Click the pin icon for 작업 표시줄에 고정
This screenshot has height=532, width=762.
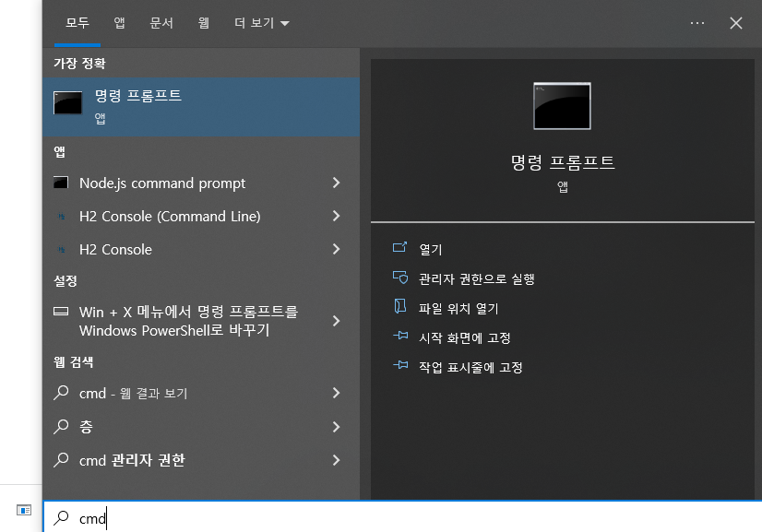[x=400, y=364]
